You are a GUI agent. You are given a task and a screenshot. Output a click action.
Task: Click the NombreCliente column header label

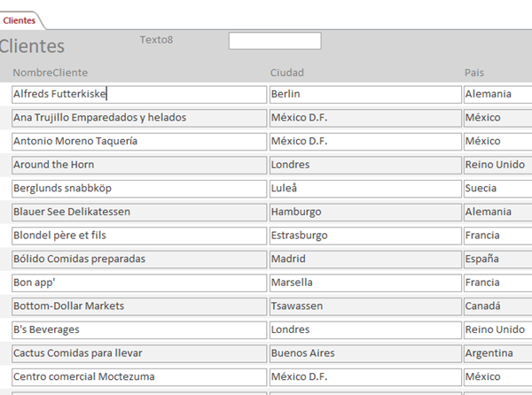point(51,73)
